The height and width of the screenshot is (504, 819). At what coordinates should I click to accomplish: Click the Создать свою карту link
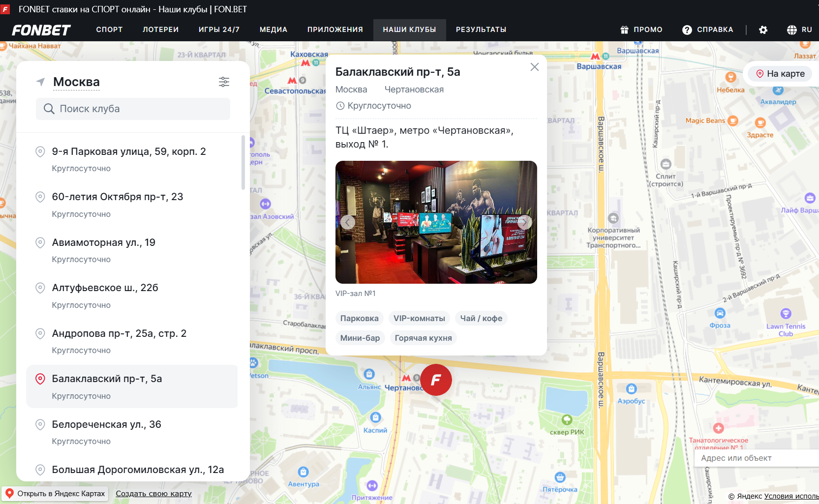coord(153,494)
